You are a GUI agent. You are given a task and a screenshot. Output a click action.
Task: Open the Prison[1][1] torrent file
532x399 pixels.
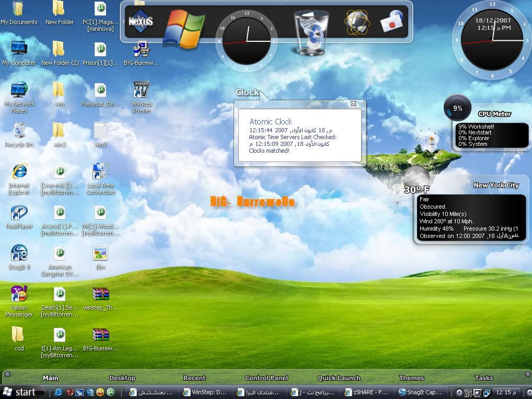point(100,53)
